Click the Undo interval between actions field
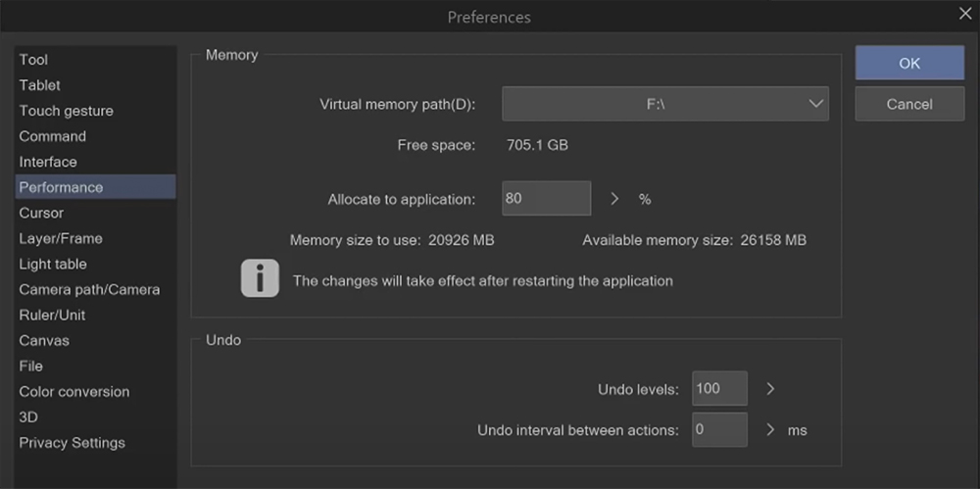This screenshot has height=489, width=980. [718, 430]
